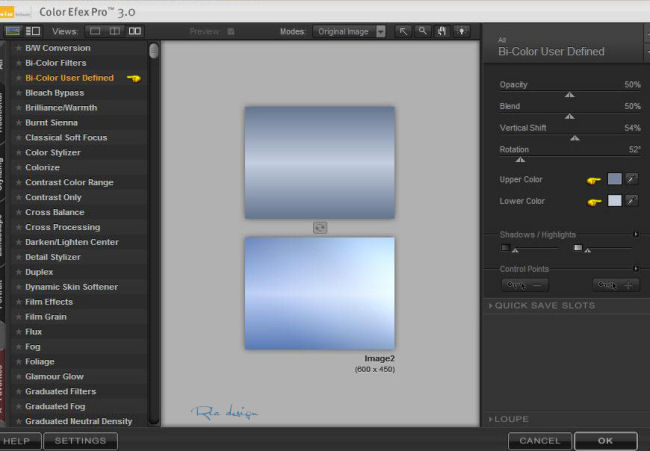Expand QUICK SAVE SLOTS panel
The width and height of the screenshot is (650, 451).
542,306
